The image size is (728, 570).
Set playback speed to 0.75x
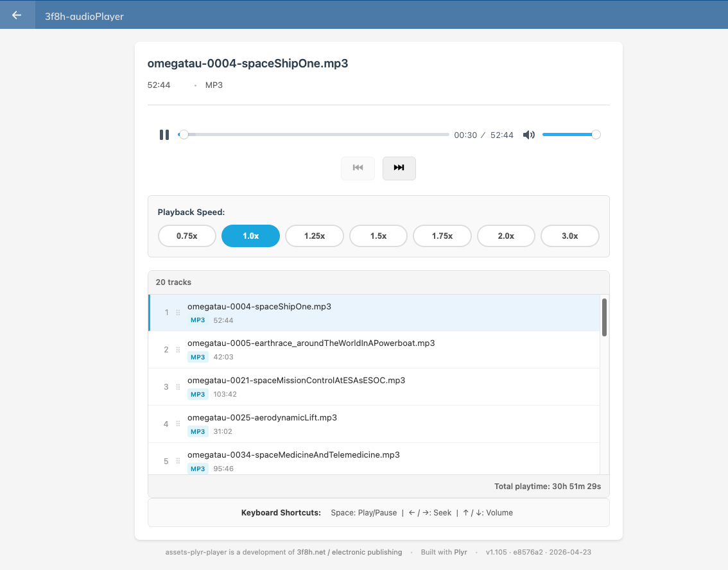[187, 236]
